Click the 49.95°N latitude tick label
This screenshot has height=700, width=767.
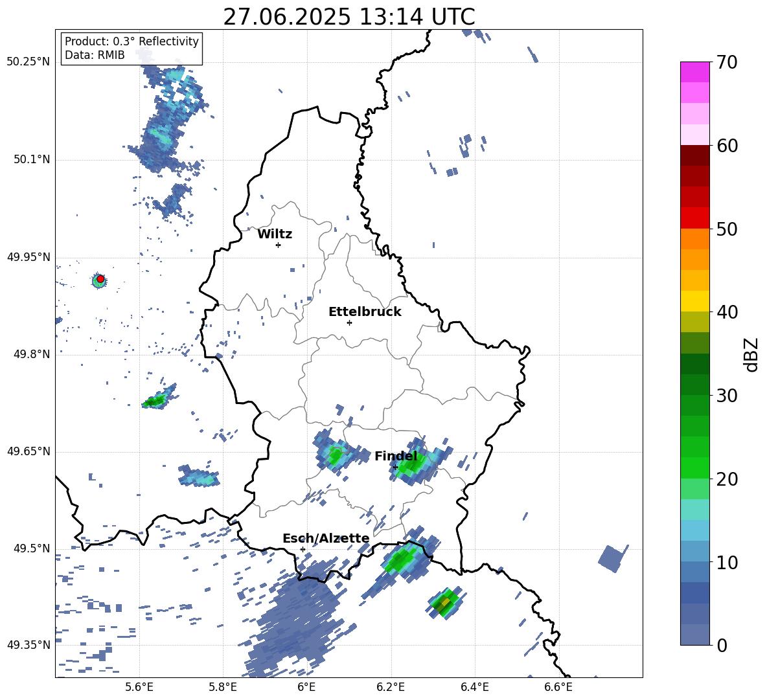pyautogui.click(x=29, y=256)
